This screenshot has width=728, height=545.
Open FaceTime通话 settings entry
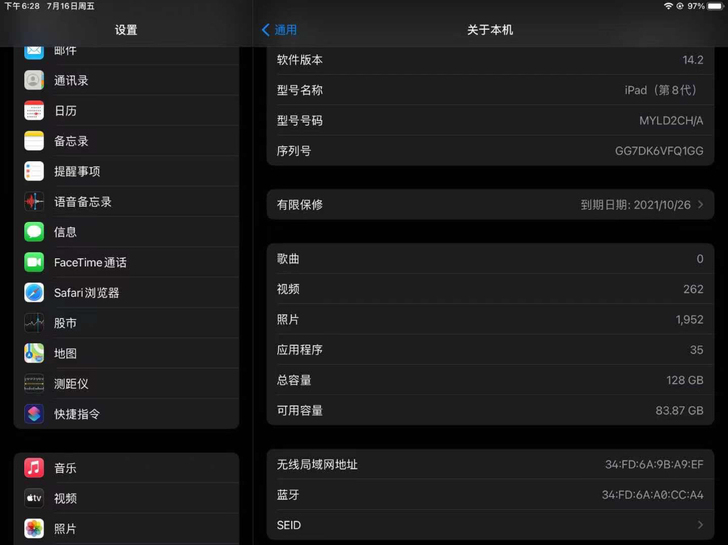[126, 262]
